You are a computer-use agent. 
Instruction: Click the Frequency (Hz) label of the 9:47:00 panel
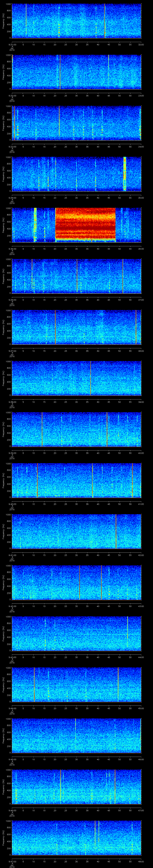coord(3,838)
